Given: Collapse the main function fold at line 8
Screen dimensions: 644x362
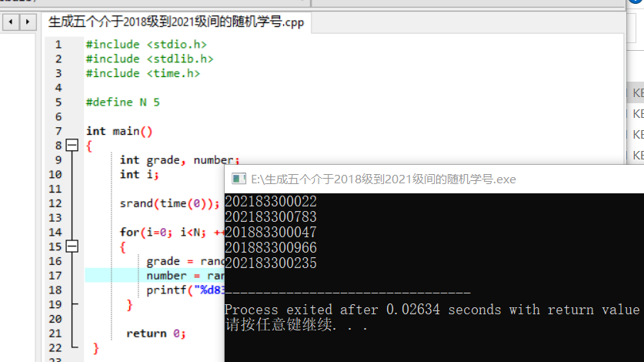Looking at the screenshot, I should pos(72,145).
